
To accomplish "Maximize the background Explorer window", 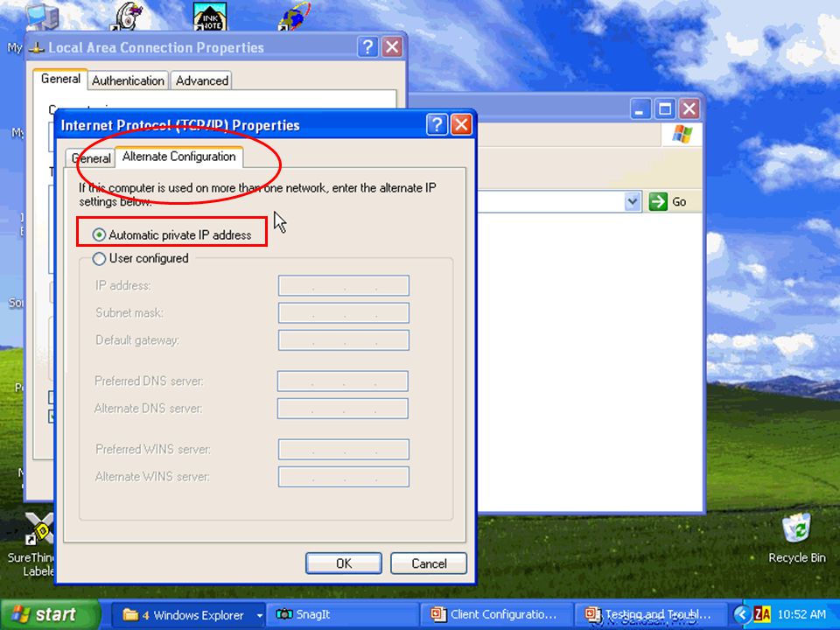I will click(x=665, y=109).
